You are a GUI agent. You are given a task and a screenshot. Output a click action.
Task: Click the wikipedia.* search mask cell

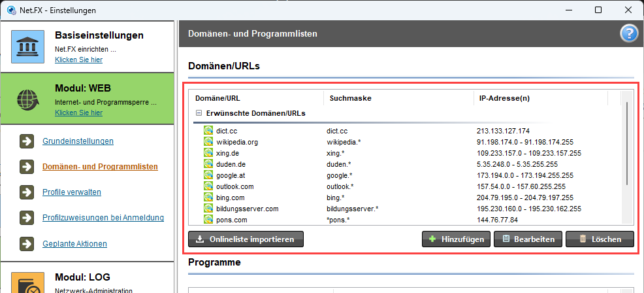tap(344, 142)
